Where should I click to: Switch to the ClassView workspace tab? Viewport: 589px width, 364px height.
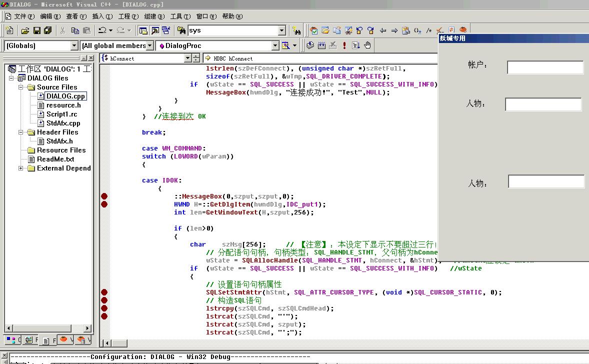tap(12, 340)
